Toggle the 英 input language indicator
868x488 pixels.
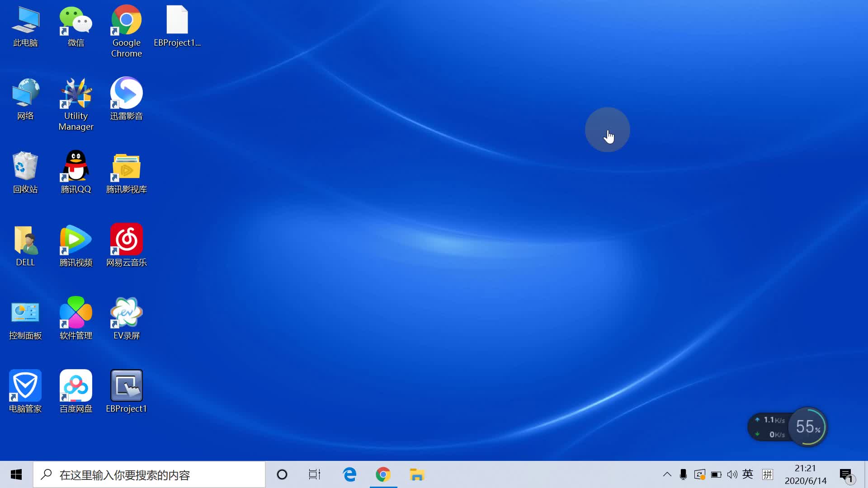click(748, 474)
